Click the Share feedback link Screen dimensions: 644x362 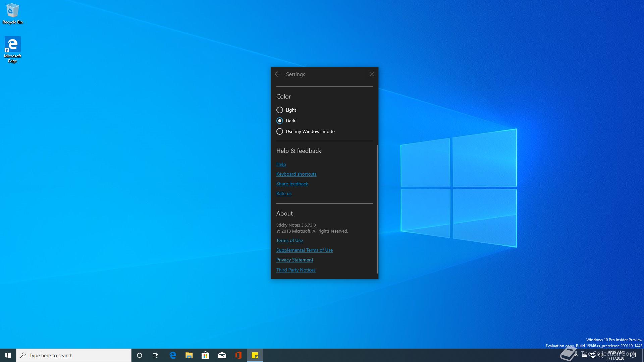tap(292, 184)
